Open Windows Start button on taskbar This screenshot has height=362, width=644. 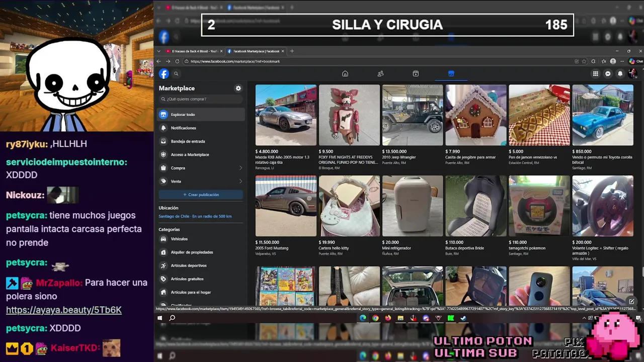[160, 318]
